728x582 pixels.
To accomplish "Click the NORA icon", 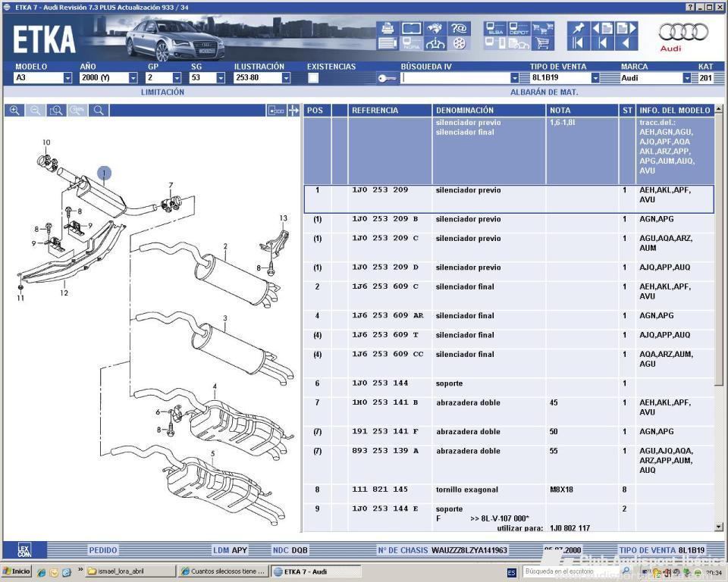I will [411, 44].
